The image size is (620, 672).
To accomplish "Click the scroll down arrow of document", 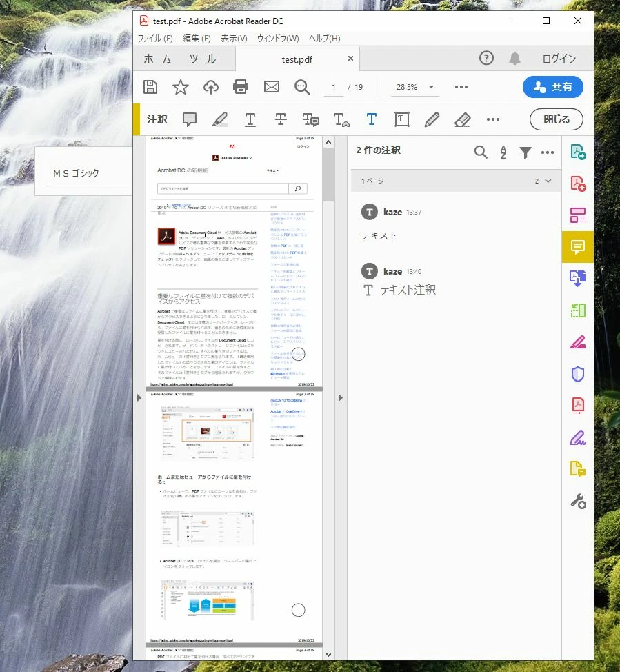I will (329, 655).
